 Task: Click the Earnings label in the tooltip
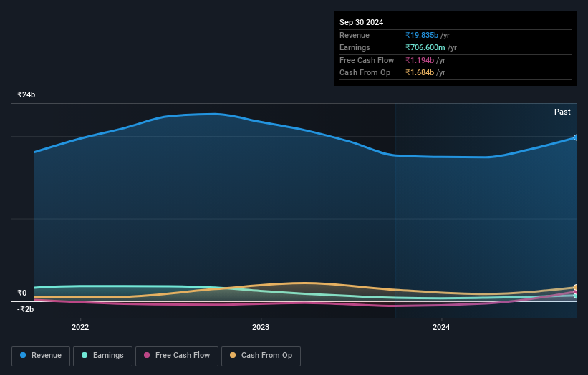click(x=355, y=47)
